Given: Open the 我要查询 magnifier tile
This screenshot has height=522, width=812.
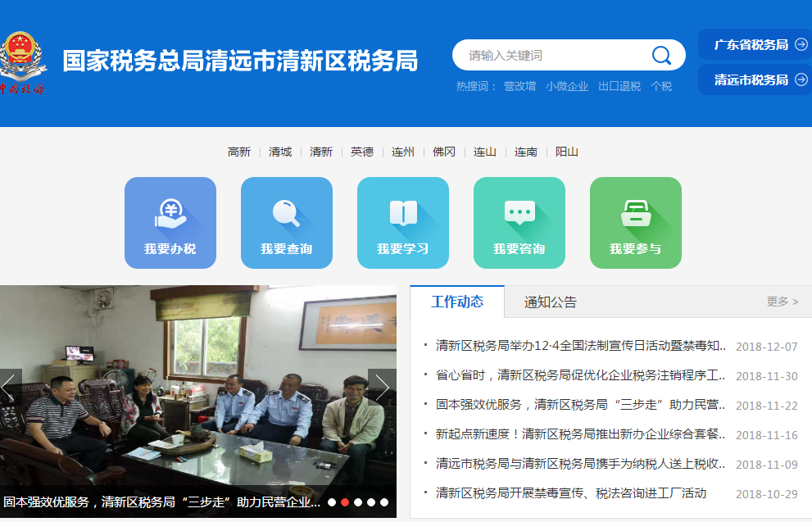Looking at the screenshot, I should 287,223.
